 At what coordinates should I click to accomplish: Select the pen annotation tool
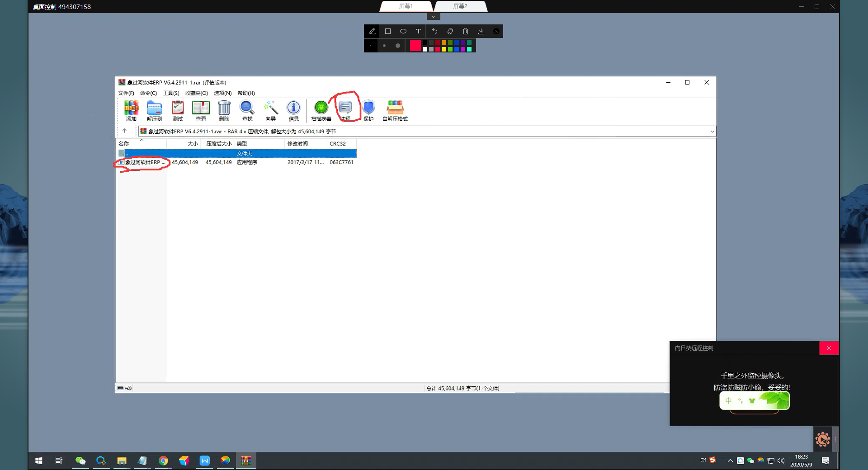click(372, 31)
